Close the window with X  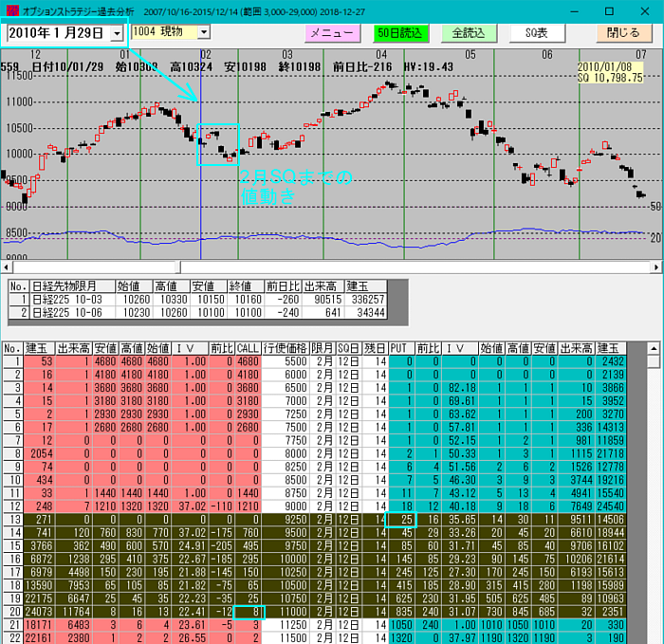(645, 11)
